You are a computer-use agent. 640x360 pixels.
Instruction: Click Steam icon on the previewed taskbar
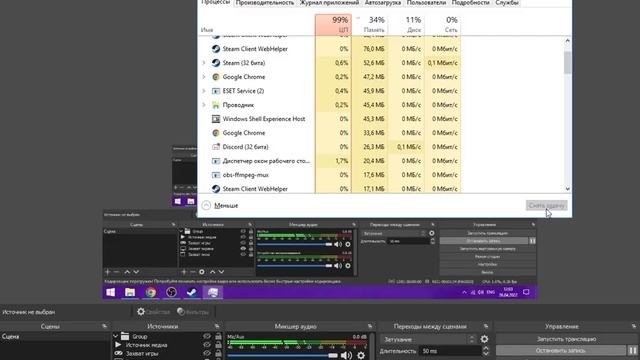(x=192, y=292)
